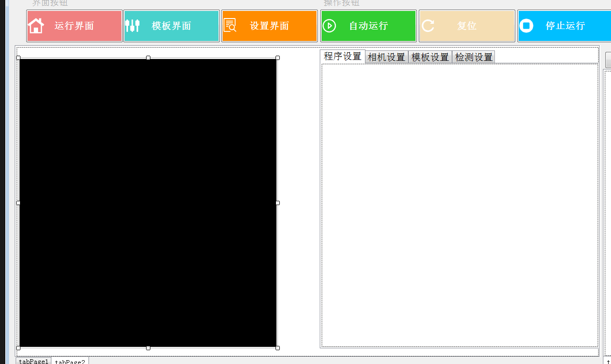Click the 停止运行 button
This screenshot has height=364, width=611.
pos(564,26)
